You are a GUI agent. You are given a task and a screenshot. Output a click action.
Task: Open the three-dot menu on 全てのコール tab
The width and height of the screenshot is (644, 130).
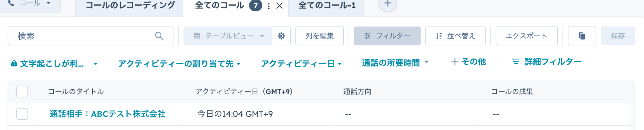click(x=269, y=6)
